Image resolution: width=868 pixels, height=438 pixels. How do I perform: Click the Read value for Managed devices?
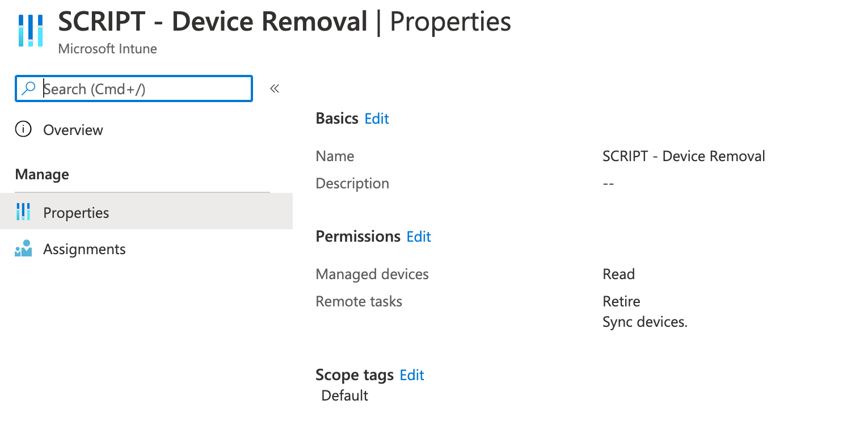point(618,274)
